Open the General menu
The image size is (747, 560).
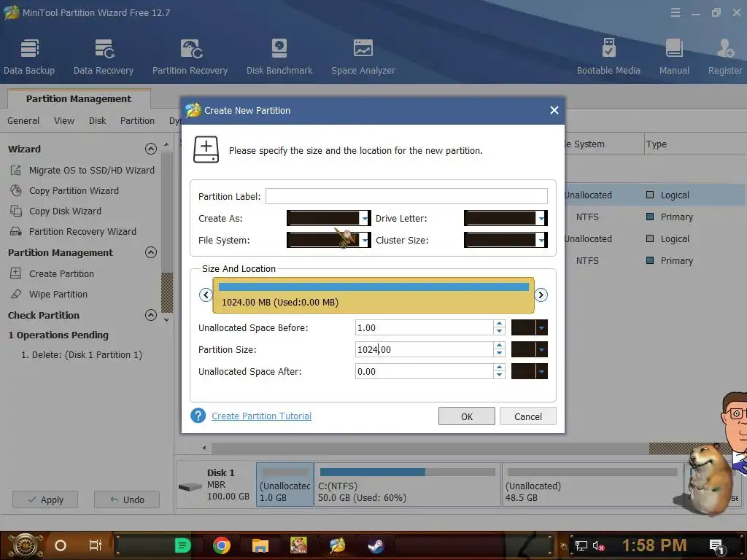[x=23, y=121]
